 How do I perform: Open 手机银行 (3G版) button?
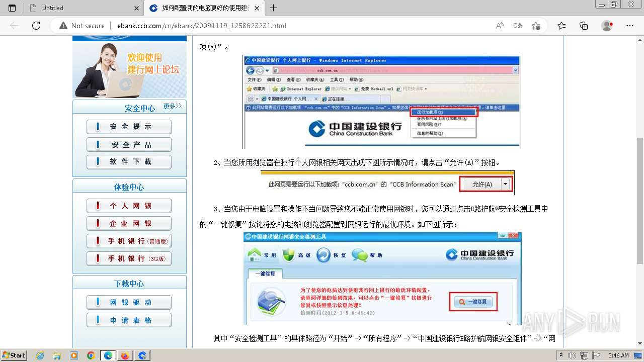tap(129, 259)
